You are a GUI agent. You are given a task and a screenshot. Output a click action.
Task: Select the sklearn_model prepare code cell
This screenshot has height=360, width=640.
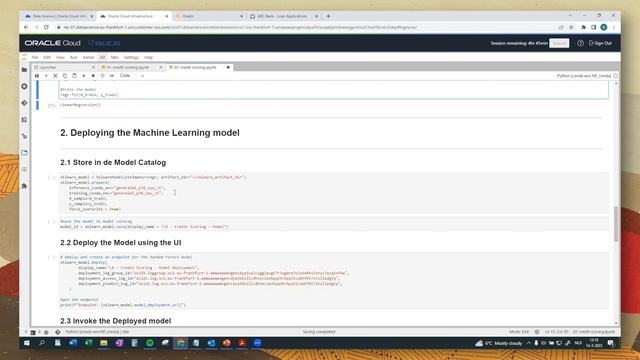pyautogui.click(x=333, y=193)
